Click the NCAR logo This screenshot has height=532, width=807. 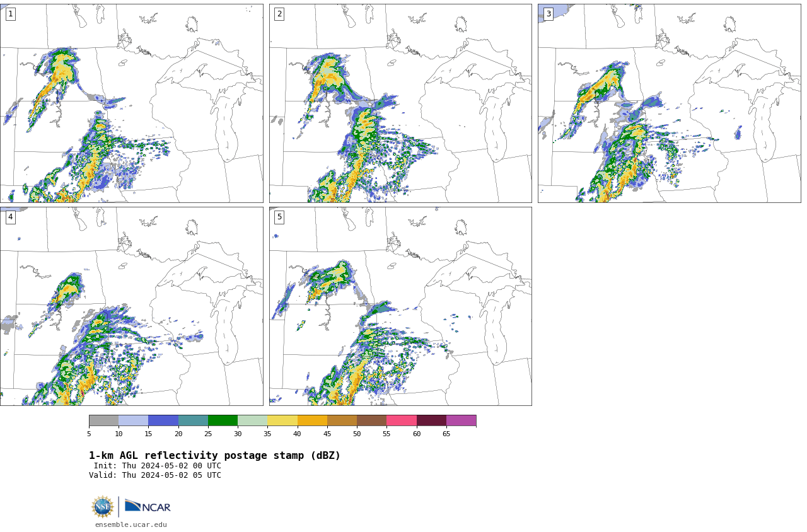(148, 506)
